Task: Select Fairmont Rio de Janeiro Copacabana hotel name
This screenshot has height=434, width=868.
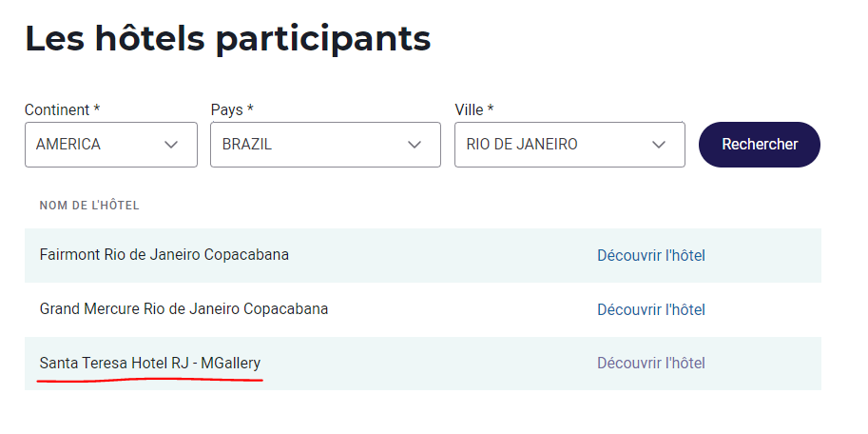Action: (x=164, y=255)
